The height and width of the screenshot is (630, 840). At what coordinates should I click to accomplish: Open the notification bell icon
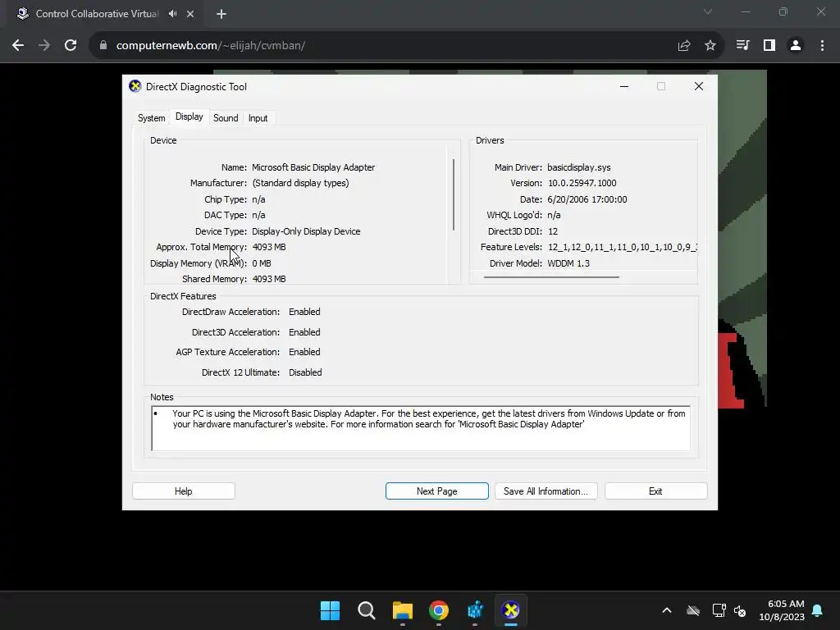[x=818, y=610]
